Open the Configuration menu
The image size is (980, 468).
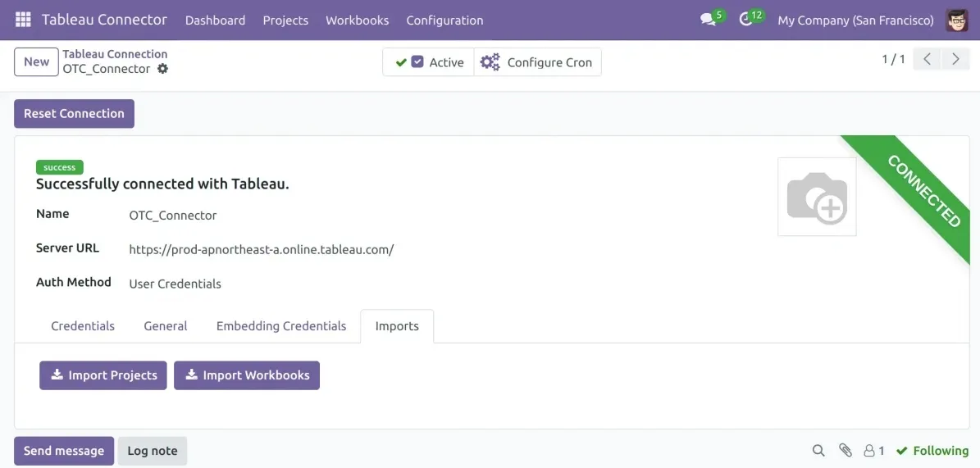click(444, 20)
